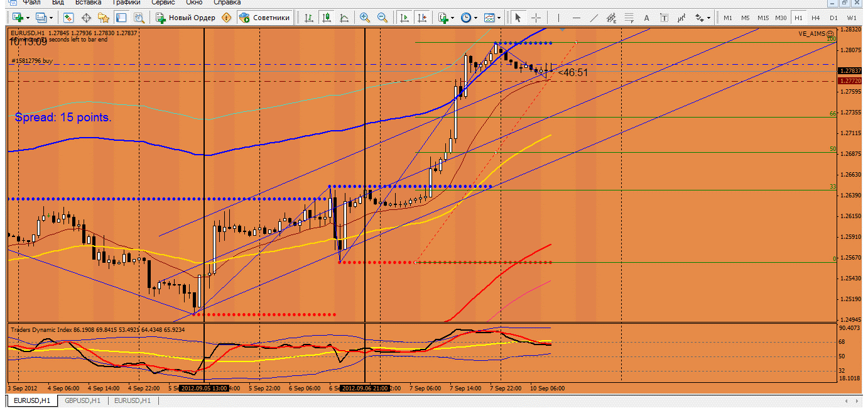
Task: Open the EURUSD,H1 tab after GBPUSD
Action: [133, 400]
